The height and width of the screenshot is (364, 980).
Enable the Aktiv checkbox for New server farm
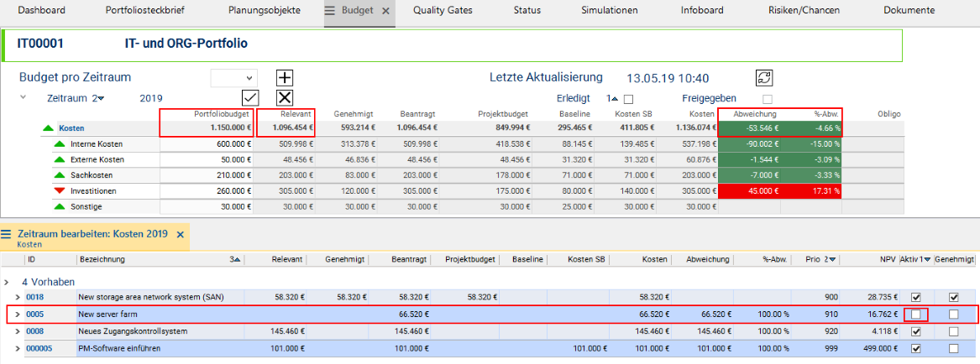pyautogui.click(x=915, y=315)
